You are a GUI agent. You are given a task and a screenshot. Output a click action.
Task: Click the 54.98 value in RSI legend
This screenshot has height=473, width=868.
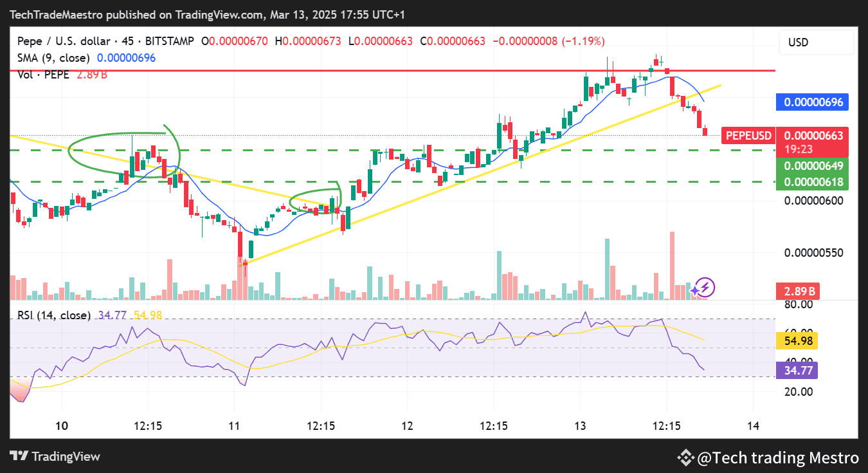pyautogui.click(x=148, y=315)
